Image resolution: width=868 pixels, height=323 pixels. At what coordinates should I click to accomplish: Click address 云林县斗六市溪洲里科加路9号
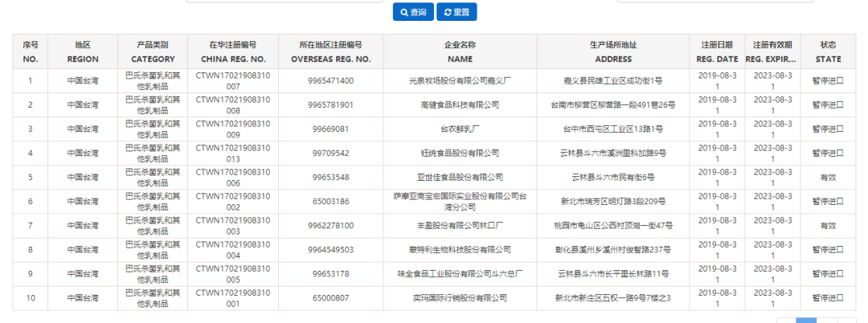click(x=612, y=153)
